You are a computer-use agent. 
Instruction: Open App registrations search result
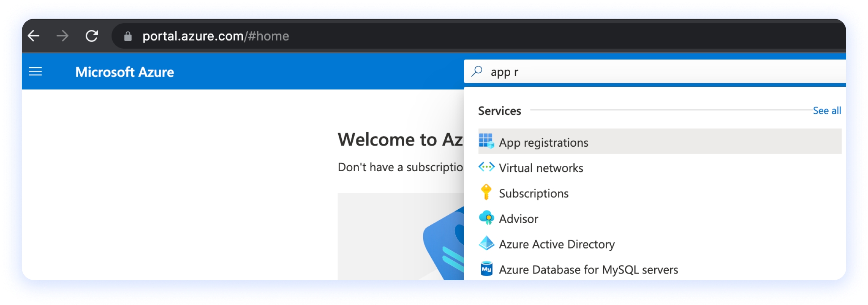click(660, 141)
